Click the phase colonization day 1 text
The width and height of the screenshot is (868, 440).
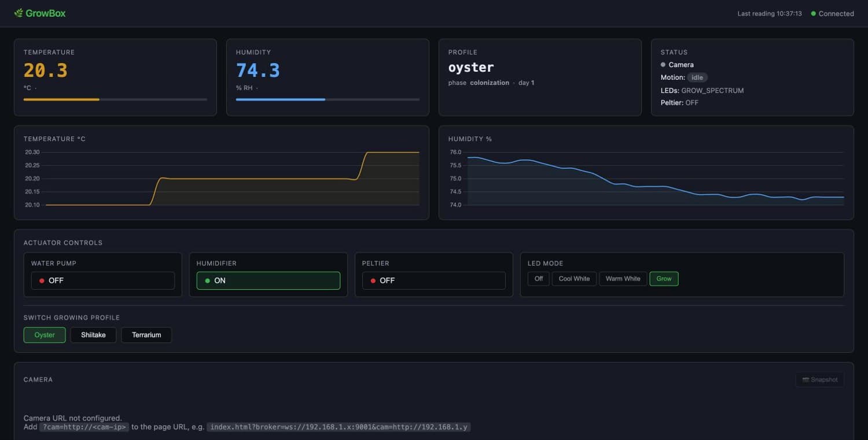pyautogui.click(x=491, y=83)
